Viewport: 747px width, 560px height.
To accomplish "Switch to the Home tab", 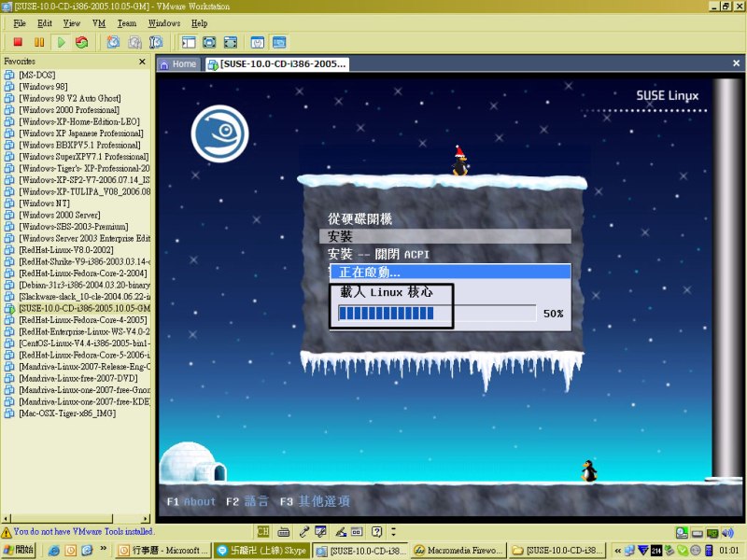I will (x=178, y=63).
